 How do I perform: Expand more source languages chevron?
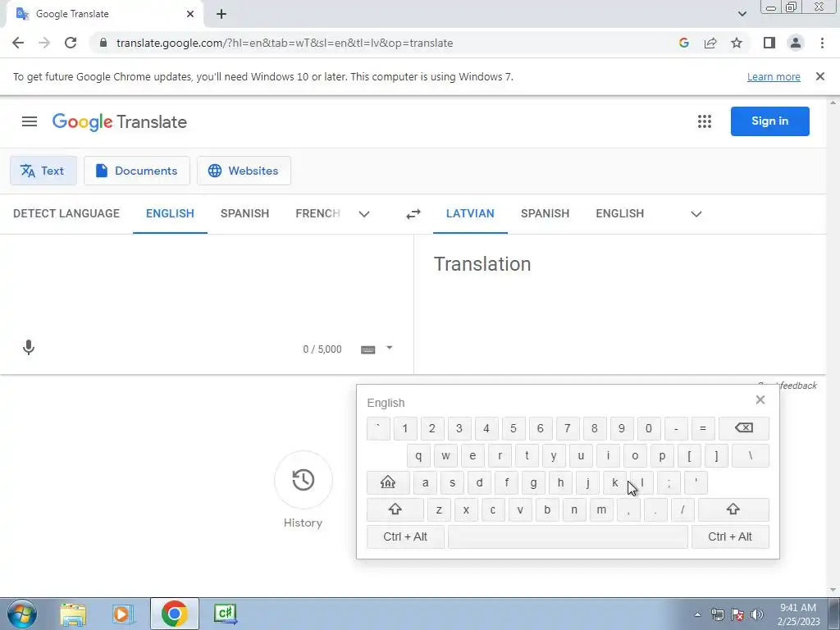pos(364,214)
